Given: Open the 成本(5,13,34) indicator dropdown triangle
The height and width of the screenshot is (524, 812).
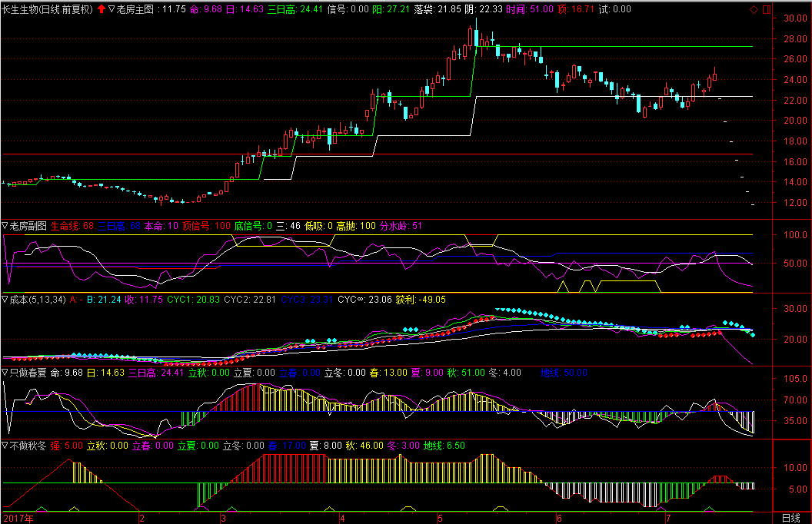Looking at the screenshot, I should click(x=5, y=300).
